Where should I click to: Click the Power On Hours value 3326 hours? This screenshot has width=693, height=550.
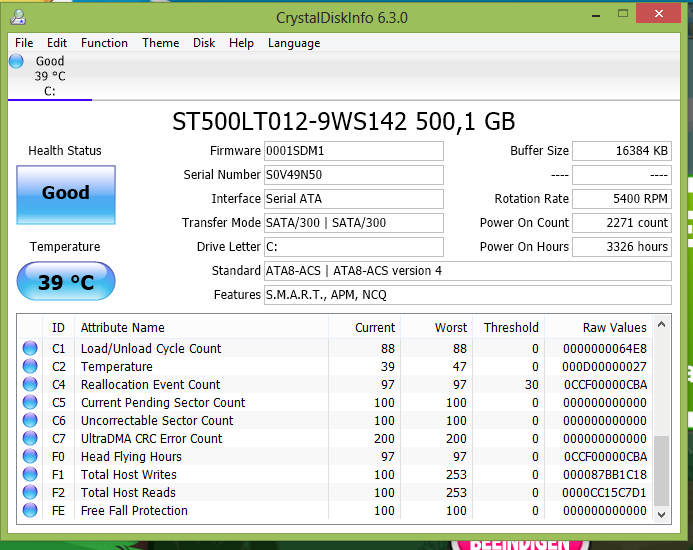(622, 246)
